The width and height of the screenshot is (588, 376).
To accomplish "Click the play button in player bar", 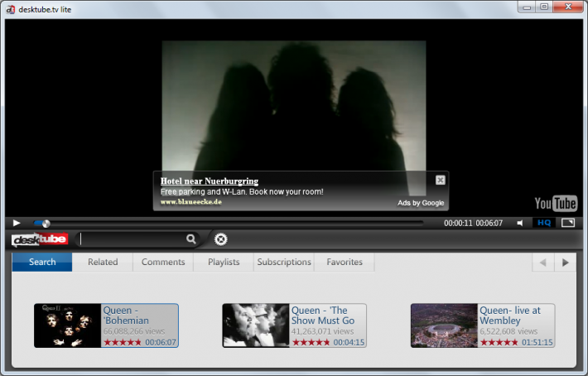I will coord(17,223).
